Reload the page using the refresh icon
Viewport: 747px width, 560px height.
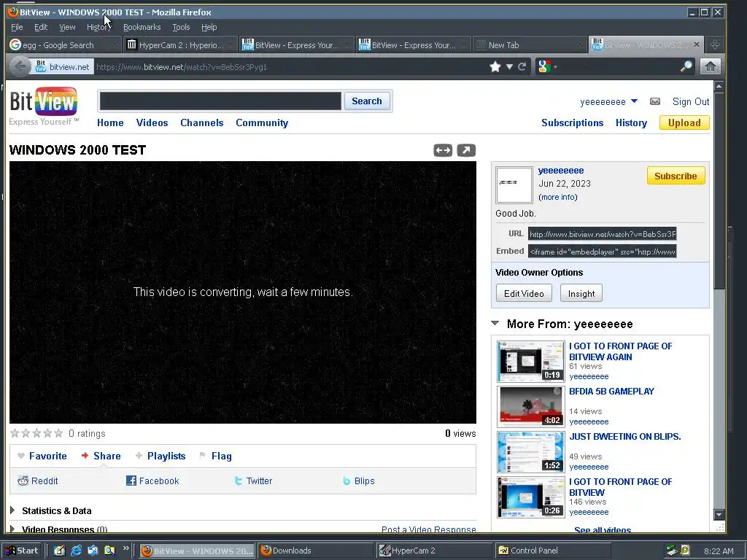tap(522, 66)
